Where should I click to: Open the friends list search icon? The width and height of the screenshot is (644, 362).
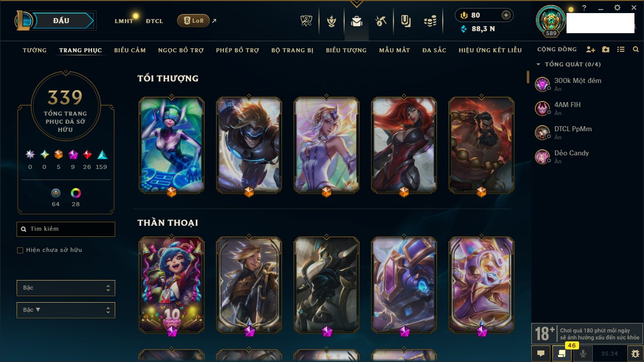tap(636, 49)
